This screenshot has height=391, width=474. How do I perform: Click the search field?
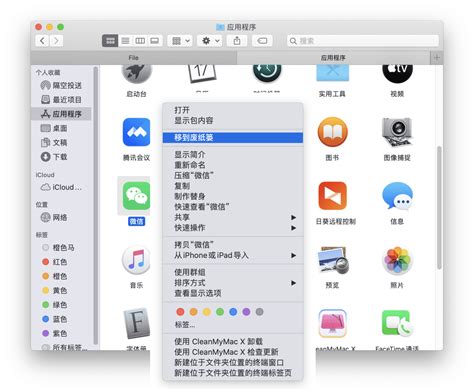363,41
